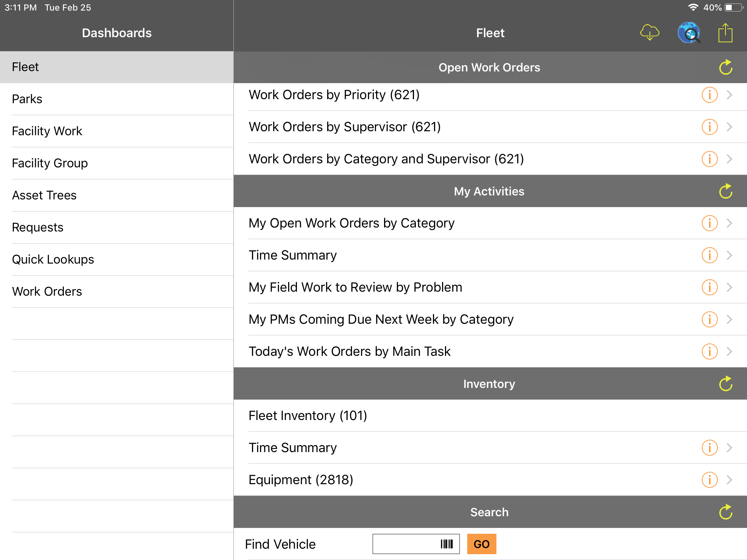Expand My PMs Coming Due Next Week chevron
Screen dimensions: 747x560
point(729,319)
